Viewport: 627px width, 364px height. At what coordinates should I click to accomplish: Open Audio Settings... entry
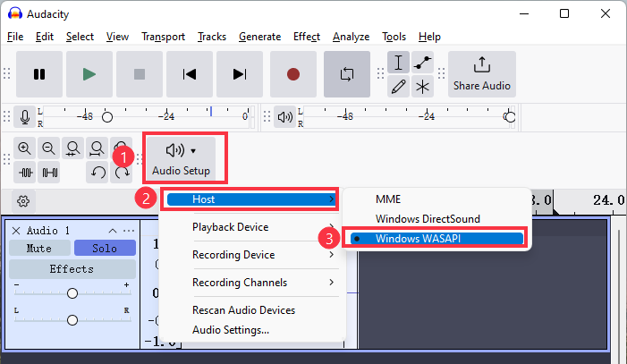pyautogui.click(x=231, y=330)
